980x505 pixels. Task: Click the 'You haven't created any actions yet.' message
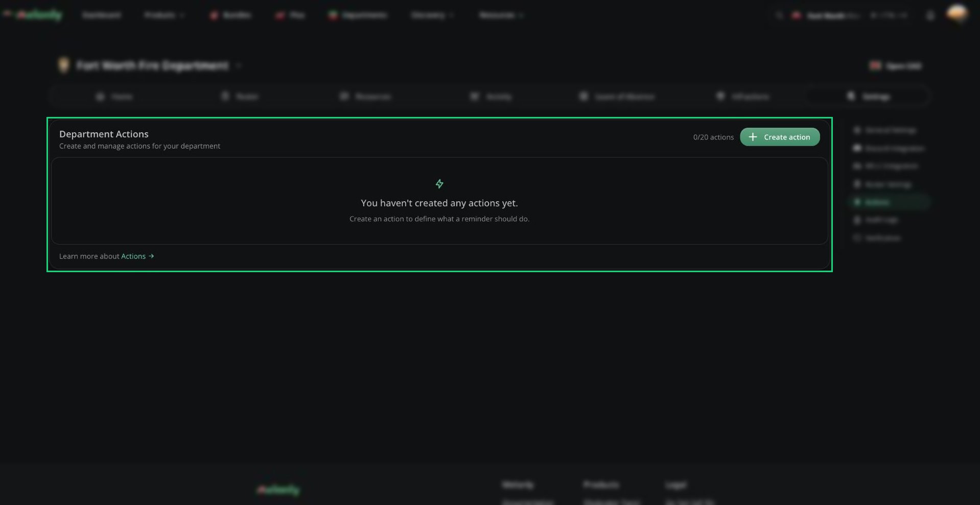[439, 203]
